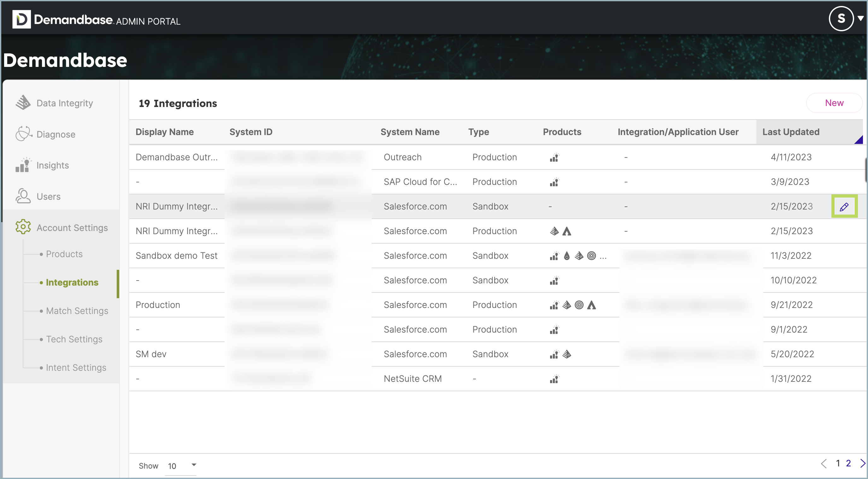
Task: Open Tech Settings submenu item
Action: pyautogui.click(x=74, y=339)
